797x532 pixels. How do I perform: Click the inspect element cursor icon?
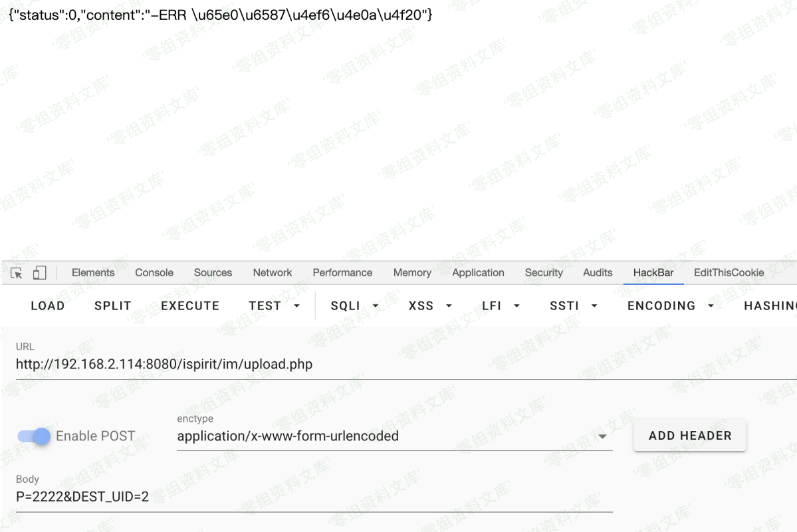(x=17, y=273)
